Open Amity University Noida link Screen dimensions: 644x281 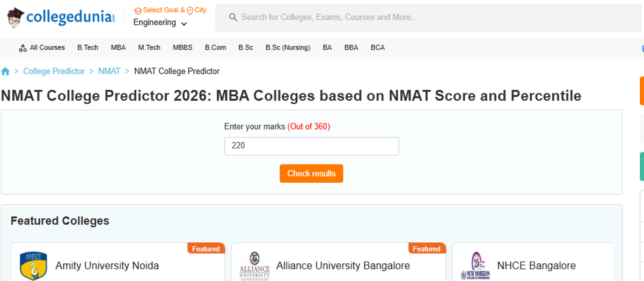pyautogui.click(x=107, y=266)
